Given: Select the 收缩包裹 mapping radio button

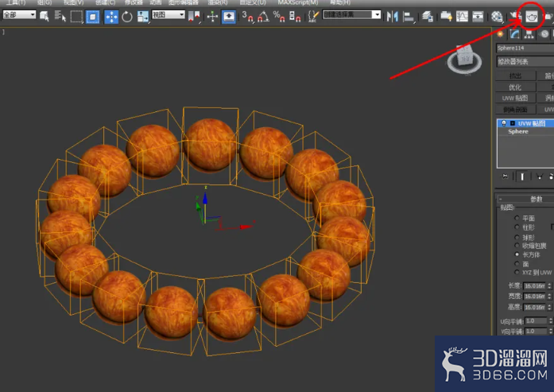Looking at the screenshot, I should (x=517, y=246).
